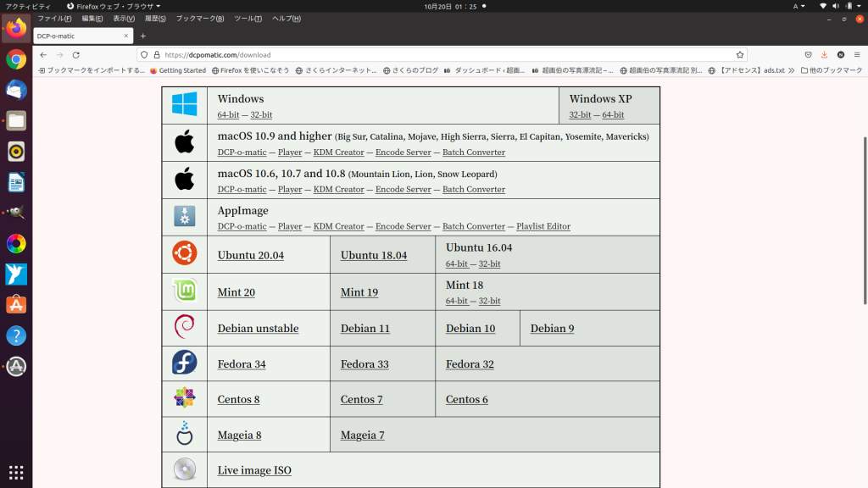Open the Fedora 34 download link
868x488 pixels.
pyautogui.click(x=242, y=364)
